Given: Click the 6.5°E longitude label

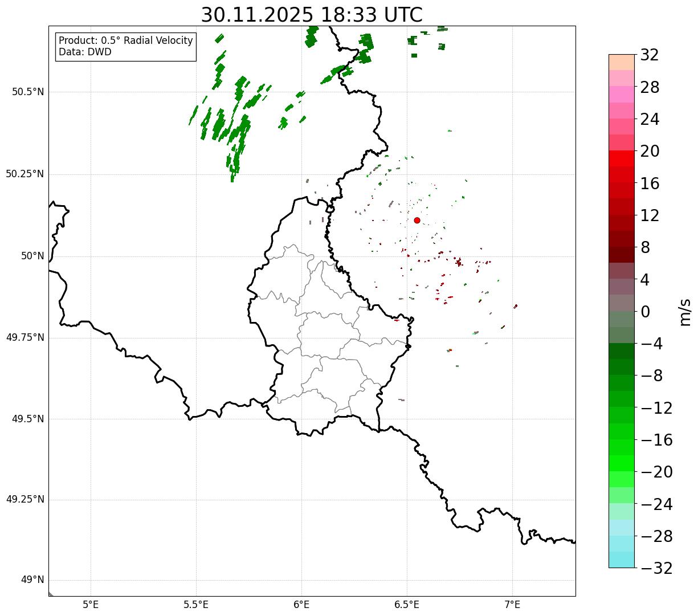Looking at the screenshot, I should 407,605.
